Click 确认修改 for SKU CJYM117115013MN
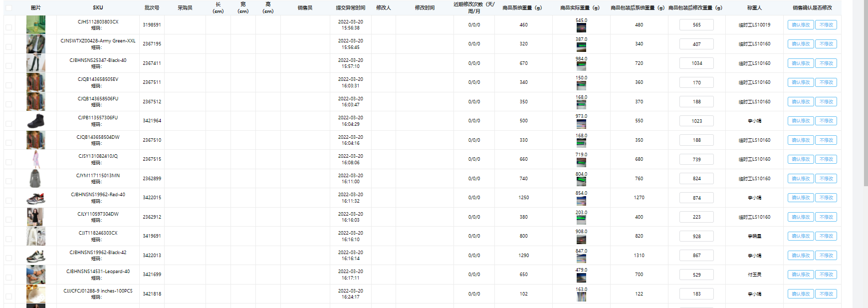Screen dimensions: 868x308 pyautogui.click(x=801, y=179)
